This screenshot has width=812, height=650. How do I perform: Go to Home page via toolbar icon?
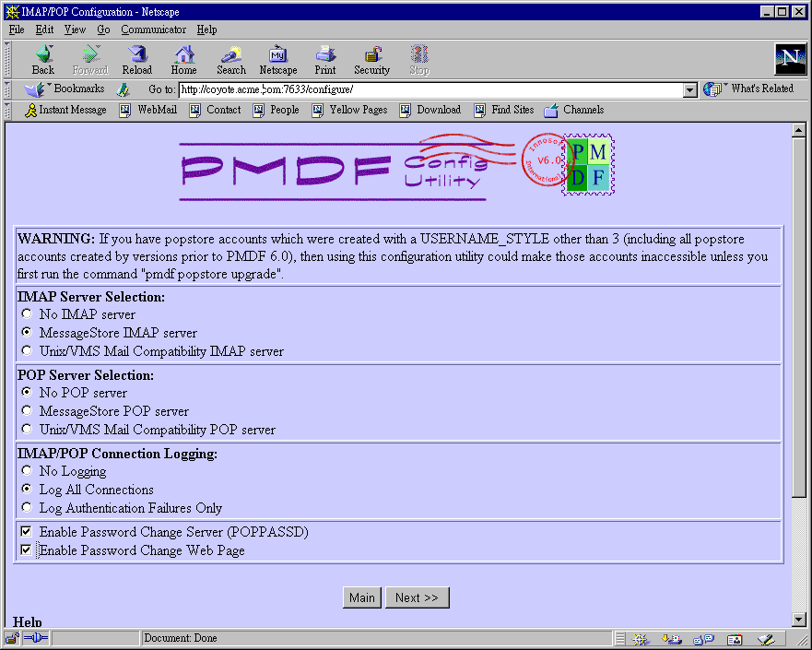tap(183, 59)
